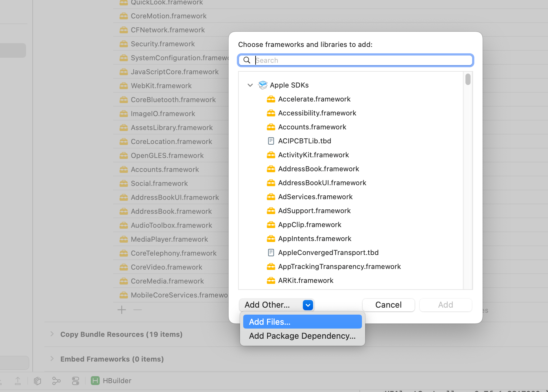This screenshot has height=392, width=548.
Task: Click the Apple SDKs group label
Action: coord(289,85)
